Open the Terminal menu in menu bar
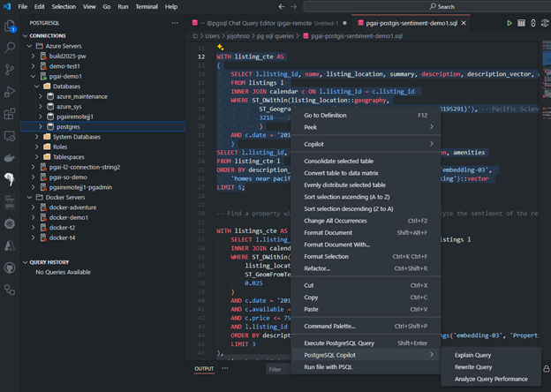The image size is (551, 392). (x=147, y=6)
